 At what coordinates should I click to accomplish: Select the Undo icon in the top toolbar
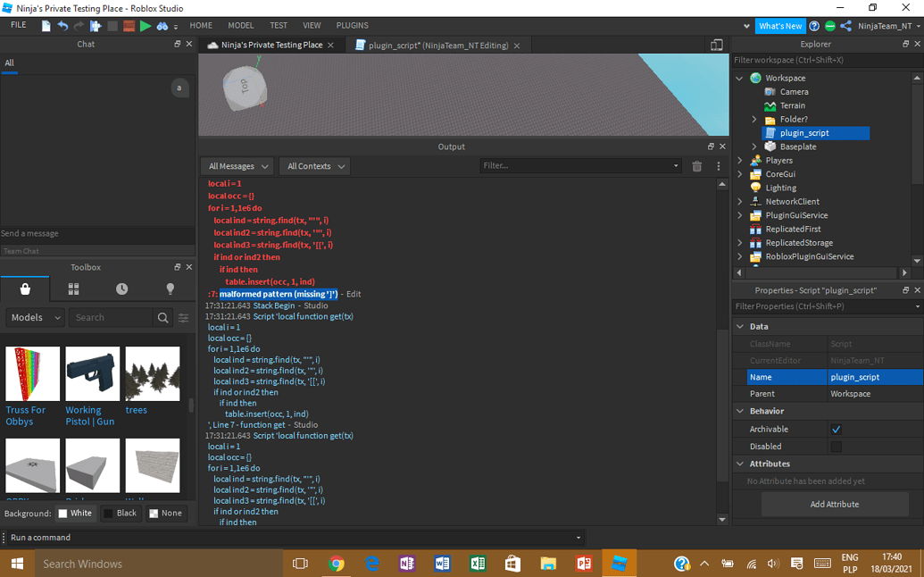[x=62, y=25]
